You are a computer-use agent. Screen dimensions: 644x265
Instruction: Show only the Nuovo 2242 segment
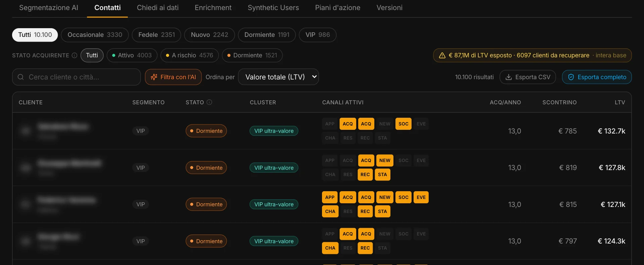click(x=209, y=35)
